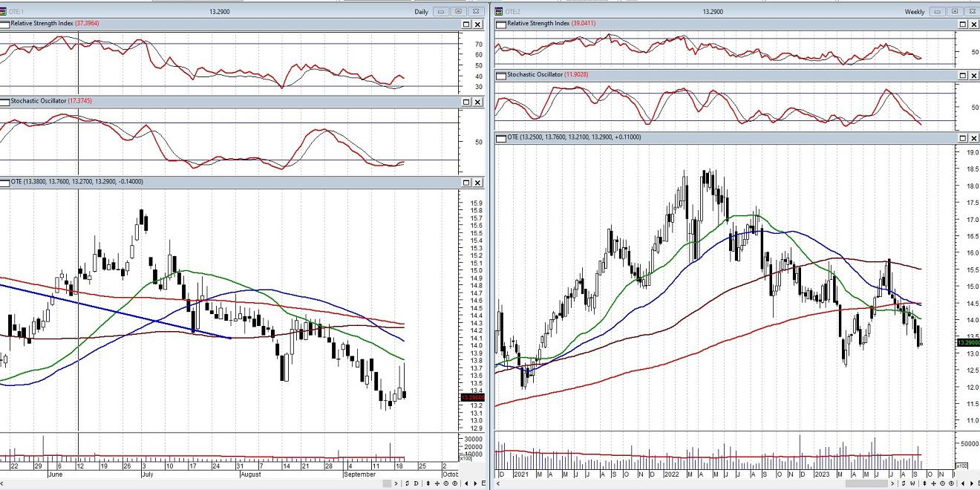Click the refresh icon on weekly chart toolbar
The height and width of the screenshot is (490, 980).
pyautogui.click(x=904, y=483)
